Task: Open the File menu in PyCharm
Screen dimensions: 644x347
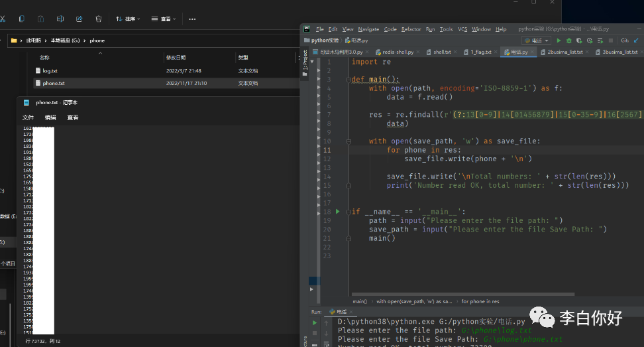Action: point(319,29)
